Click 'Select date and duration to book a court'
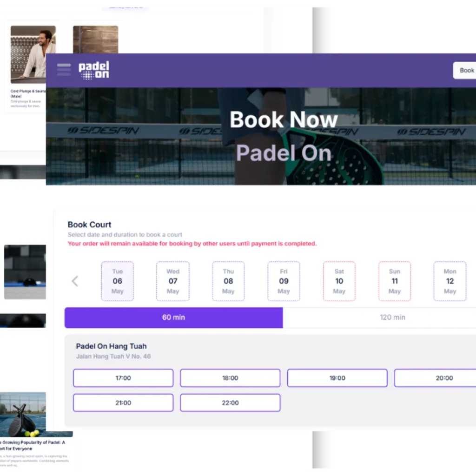The width and height of the screenshot is (476, 476). coord(125,235)
